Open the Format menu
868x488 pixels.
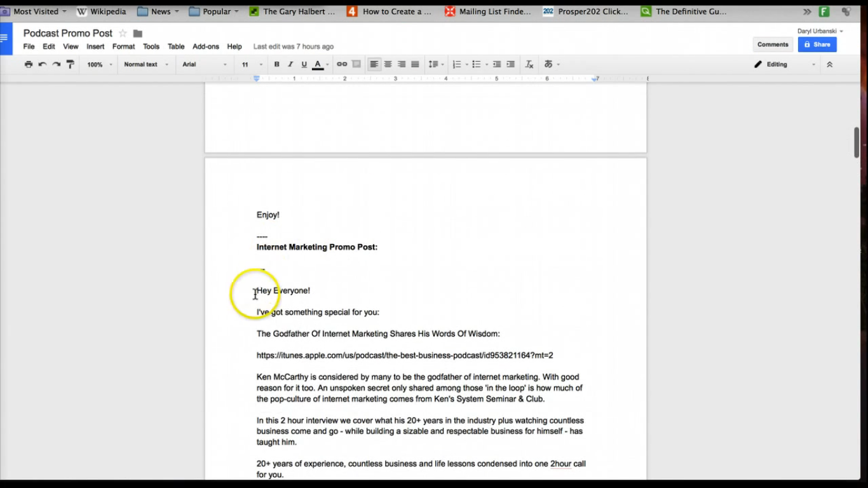124,46
